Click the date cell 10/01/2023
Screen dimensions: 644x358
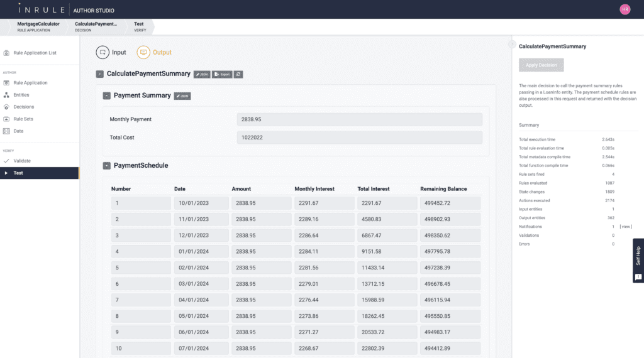(x=201, y=203)
